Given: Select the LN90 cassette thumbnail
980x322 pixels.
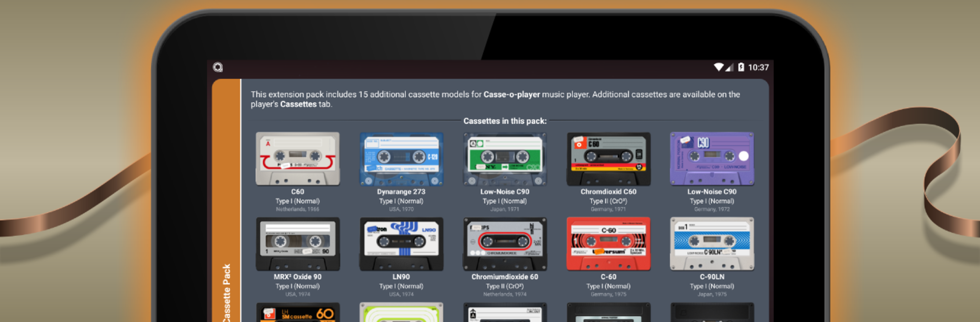Looking at the screenshot, I should tap(401, 244).
